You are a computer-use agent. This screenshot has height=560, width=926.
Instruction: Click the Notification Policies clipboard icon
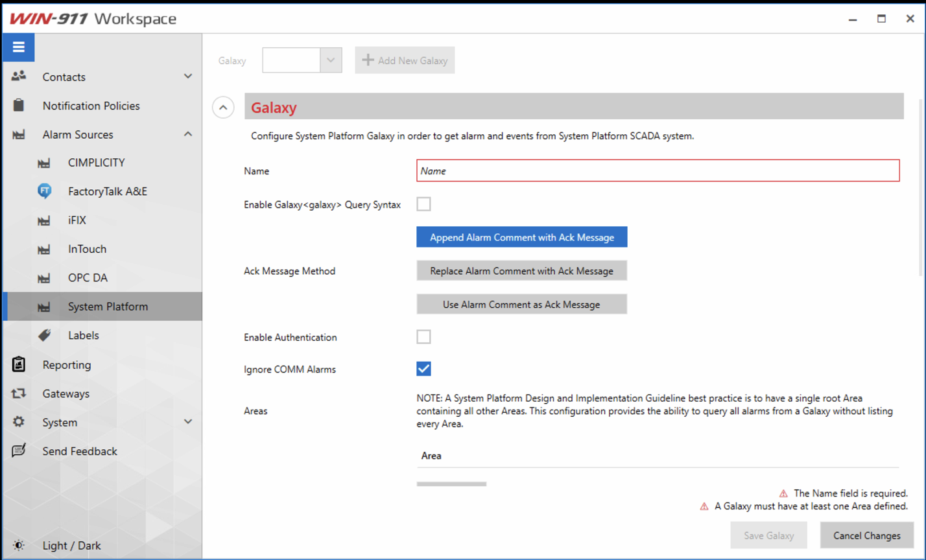coord(19,105)
